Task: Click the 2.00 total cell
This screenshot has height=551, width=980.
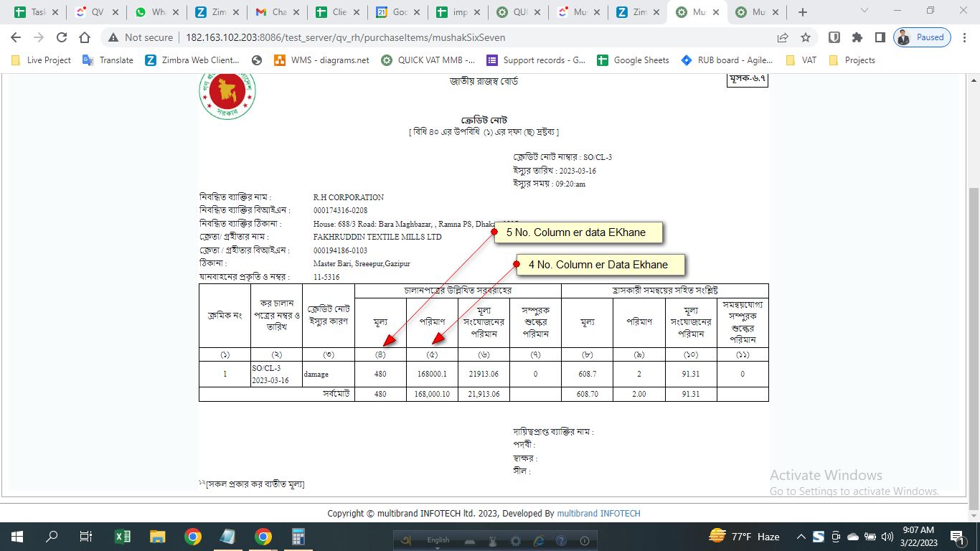Action: [x=639, y=394]
